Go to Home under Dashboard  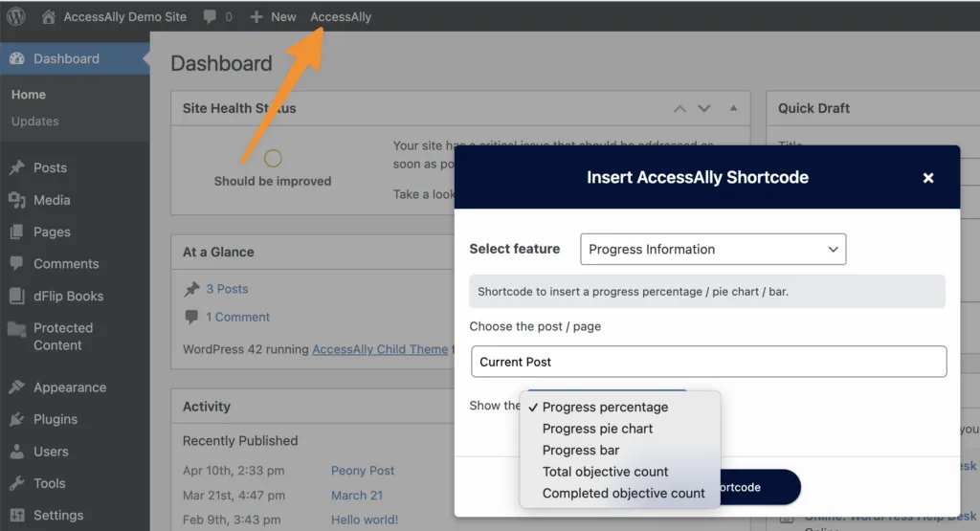pos(29,95)
